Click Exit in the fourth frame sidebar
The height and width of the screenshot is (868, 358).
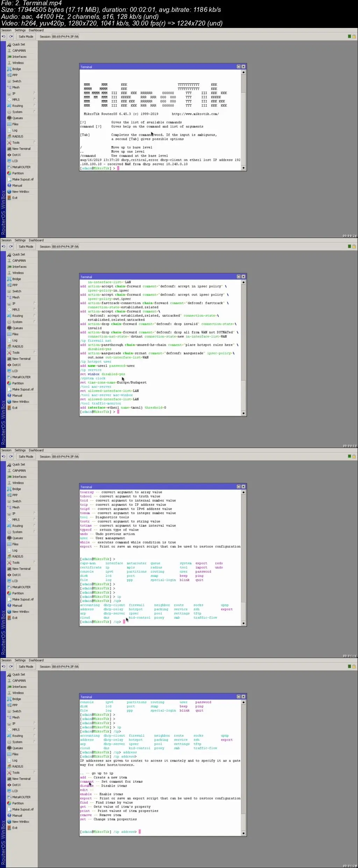click(15, 828)
